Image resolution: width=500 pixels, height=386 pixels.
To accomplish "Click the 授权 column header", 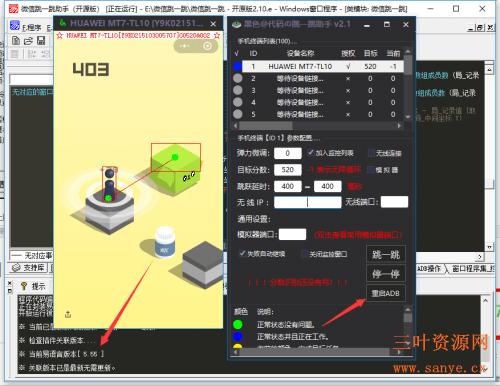I will coord(348,53).
